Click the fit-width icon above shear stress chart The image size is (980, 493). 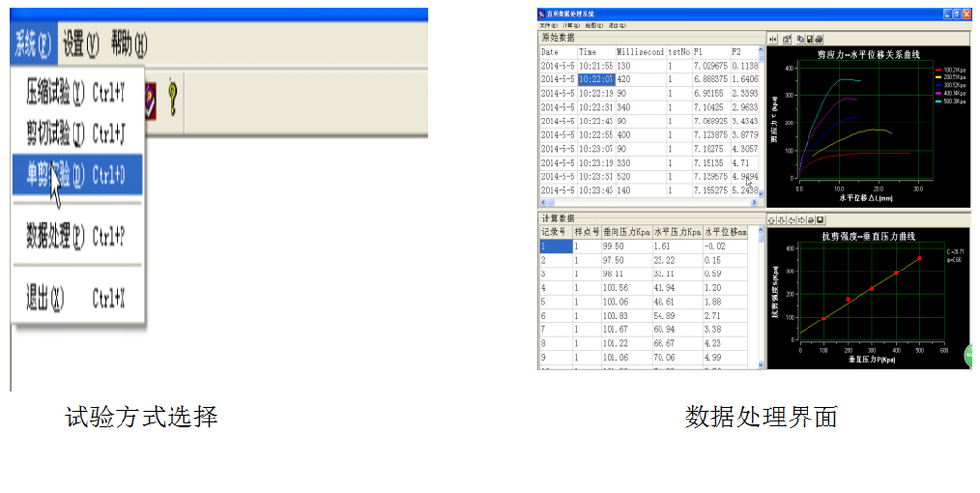click(x=773, y=39)
